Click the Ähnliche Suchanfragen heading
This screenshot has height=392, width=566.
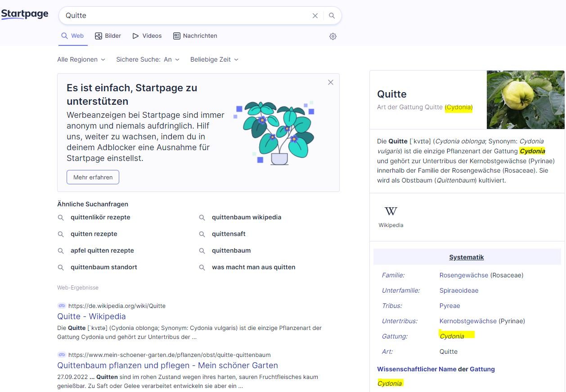coord(93,204)
